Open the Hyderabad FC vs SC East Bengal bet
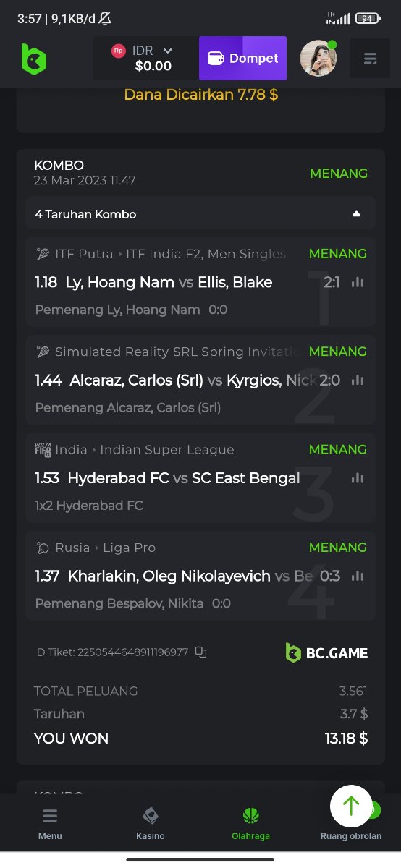Image resolution: width=401 pixels, height=868 pixels. 200,477
